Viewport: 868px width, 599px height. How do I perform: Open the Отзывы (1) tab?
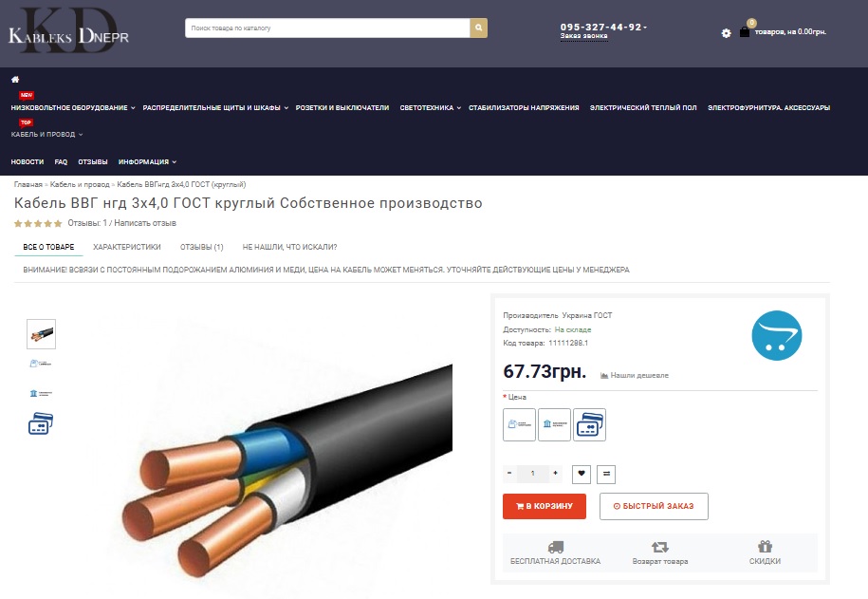tap(201, 247)
